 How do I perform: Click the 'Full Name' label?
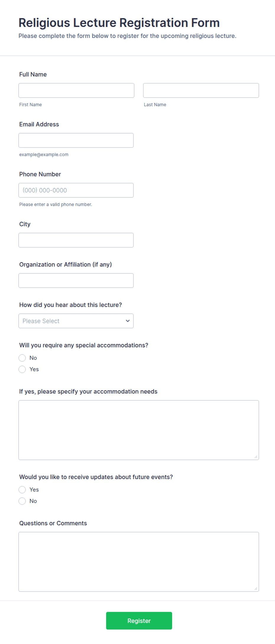coord(33,74)
